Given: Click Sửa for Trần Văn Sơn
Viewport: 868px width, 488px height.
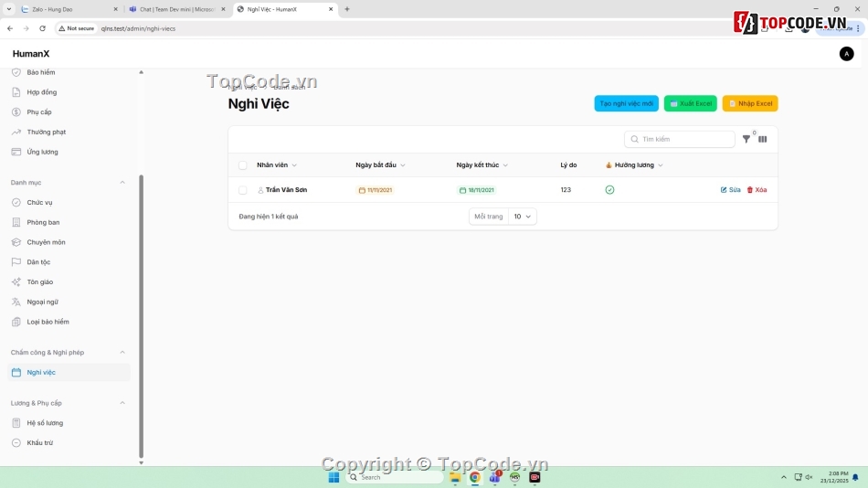Looking at the screenshot, I should point(730,190).
